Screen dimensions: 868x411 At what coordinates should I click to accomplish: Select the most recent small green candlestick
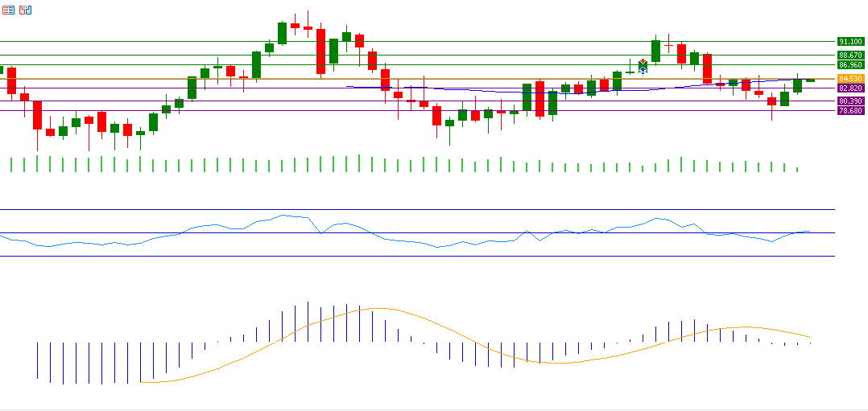tap(810, 80)
